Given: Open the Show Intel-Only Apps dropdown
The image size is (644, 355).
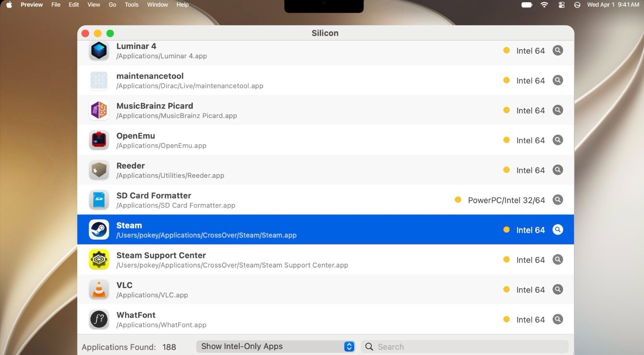Looking at the screenshot, I should pos(275,346).
